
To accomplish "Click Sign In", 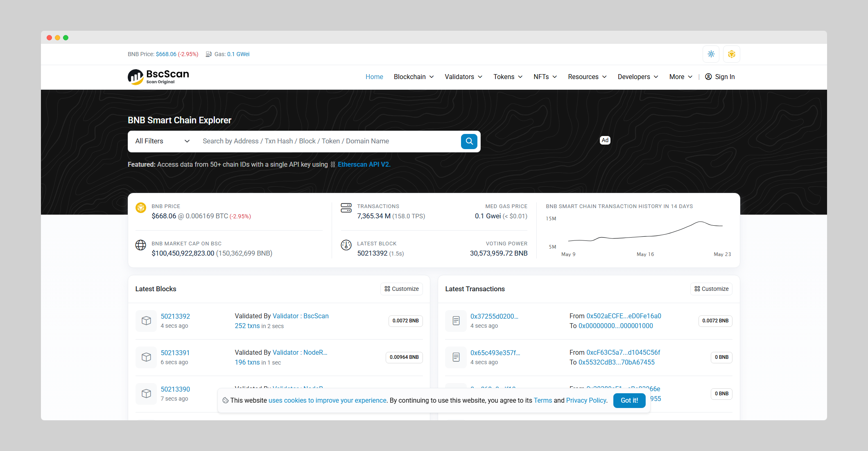I will 725,77.
